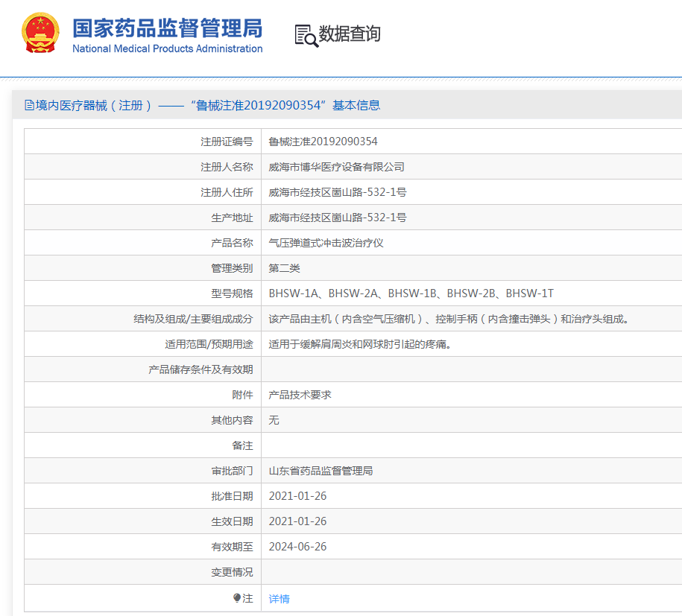Select the expiry date 2024-06-26
Image resolution: width=682 pixels, height=616 pixels.
pyautogui.click(x=297, y=547)
